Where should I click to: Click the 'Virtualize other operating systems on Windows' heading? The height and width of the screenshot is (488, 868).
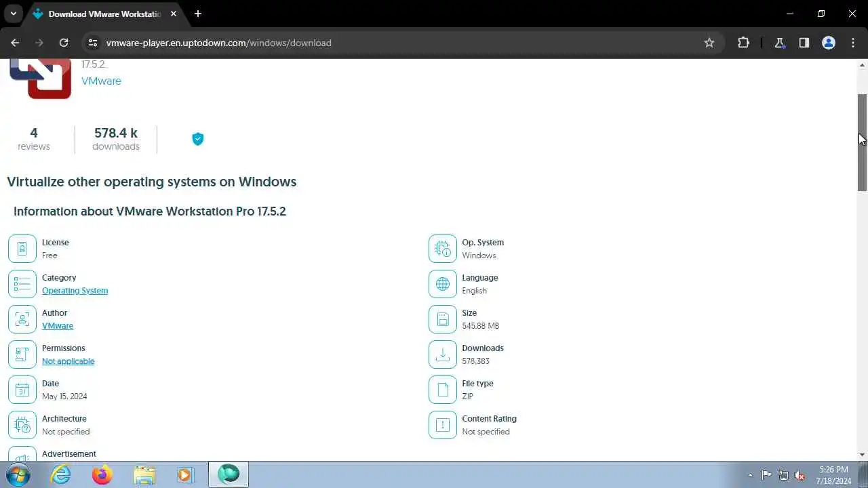point(152,182)
